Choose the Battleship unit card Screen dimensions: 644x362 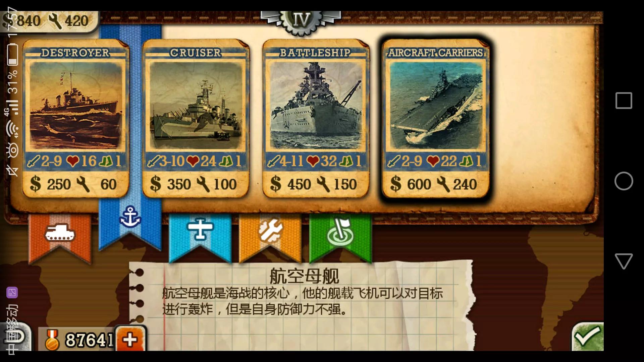point(316,118)
